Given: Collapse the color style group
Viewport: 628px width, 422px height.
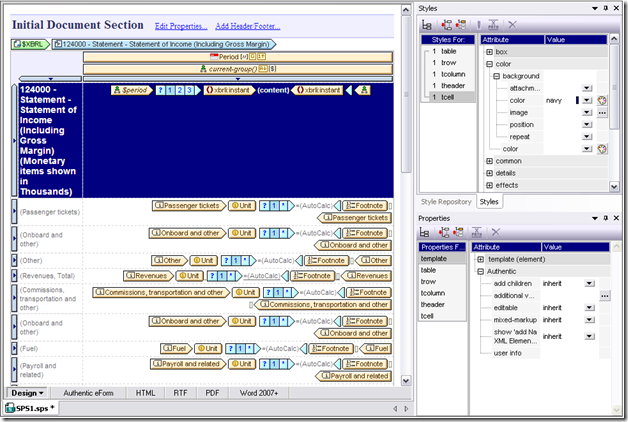Looking at the screenshot, I should pos(489,64).
